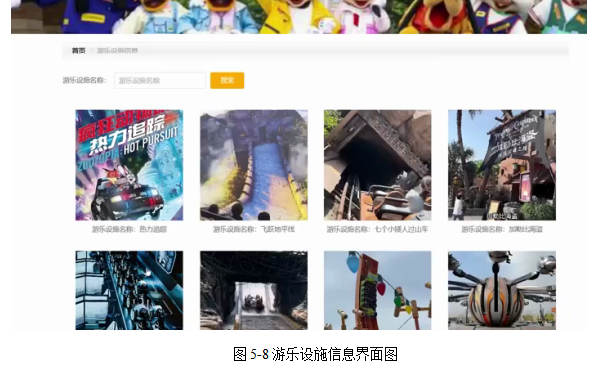This screenshot has width=616, height=370.
Task: Open the blue futuristic coaster thumbnail
Action: pos(129,290)
